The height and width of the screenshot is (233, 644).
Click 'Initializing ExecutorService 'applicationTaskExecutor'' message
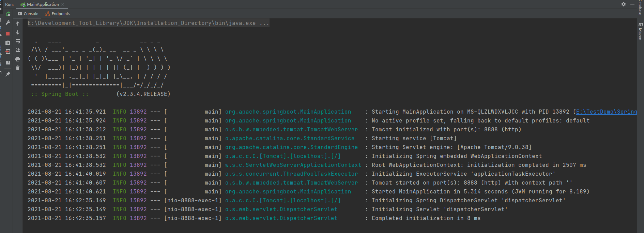coord(463,174)
